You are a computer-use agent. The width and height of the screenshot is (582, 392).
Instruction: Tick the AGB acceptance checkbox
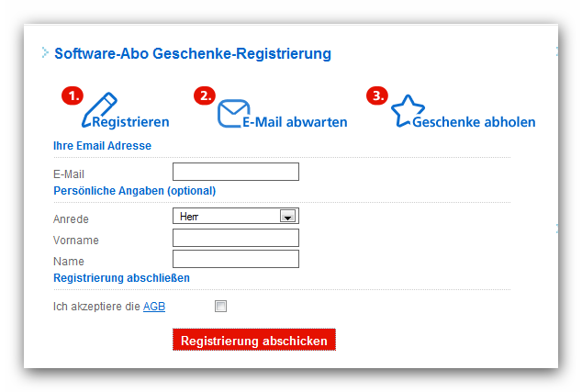click(220, 306)
